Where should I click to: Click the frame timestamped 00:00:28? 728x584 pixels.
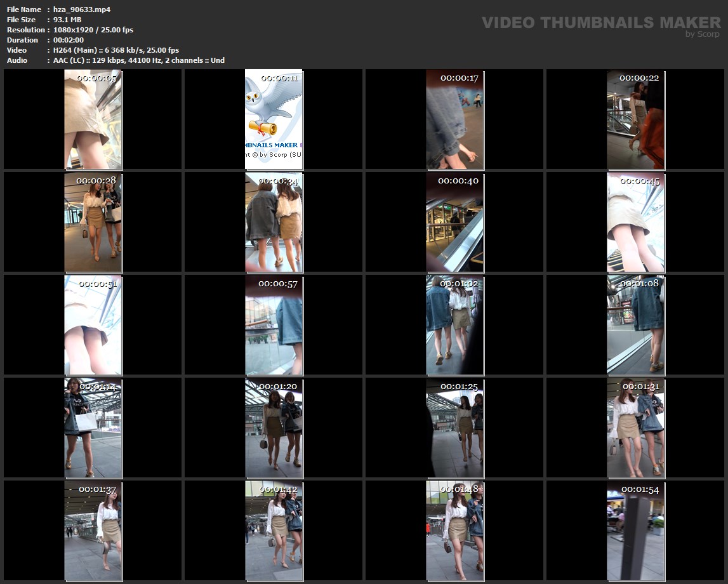(93, 222)
